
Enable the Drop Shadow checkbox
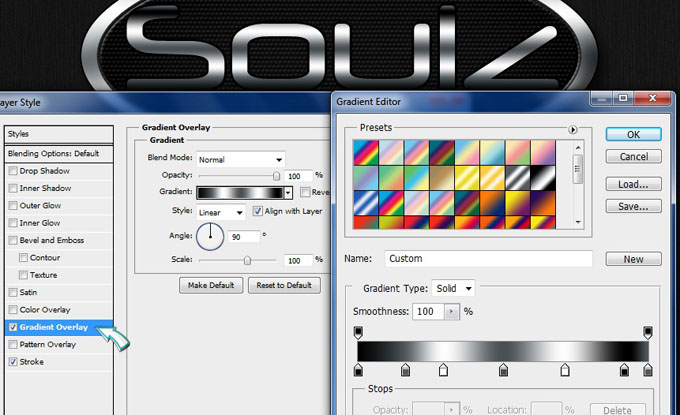pos(12,172)
